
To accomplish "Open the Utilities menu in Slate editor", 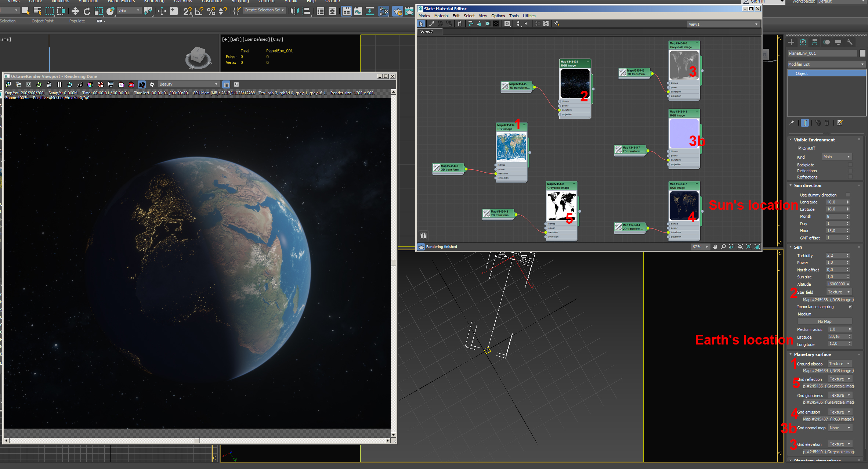I will coord(529,16).
